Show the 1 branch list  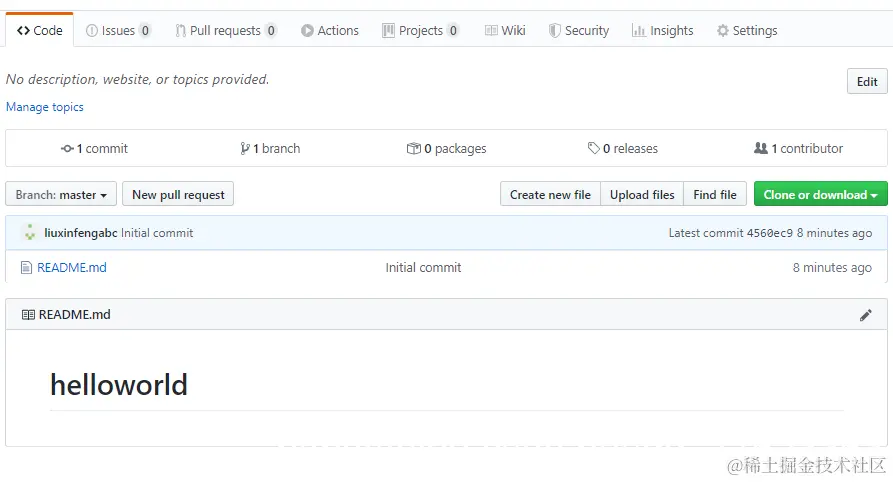[x=270, y=148]
